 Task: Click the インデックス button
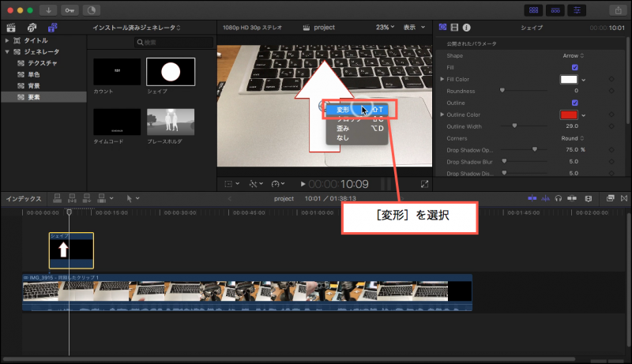tap(24, 198)
